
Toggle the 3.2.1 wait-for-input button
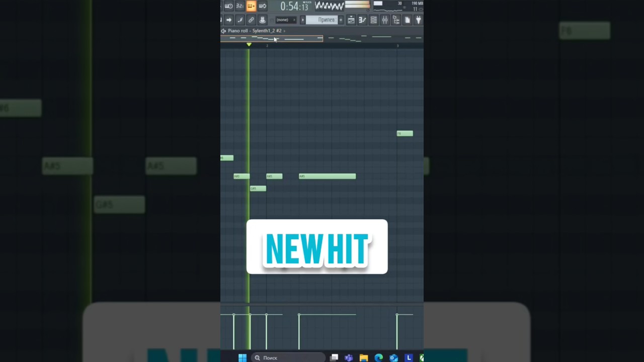click(239, 6)
